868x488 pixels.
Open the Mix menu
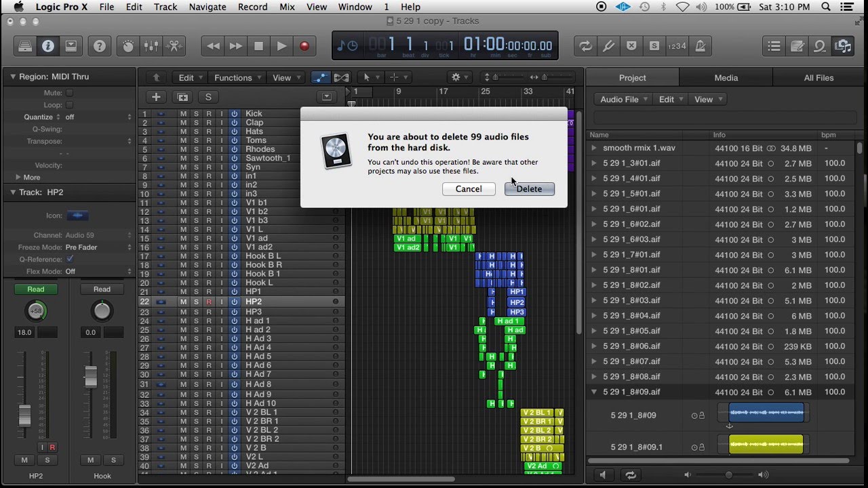287,7
